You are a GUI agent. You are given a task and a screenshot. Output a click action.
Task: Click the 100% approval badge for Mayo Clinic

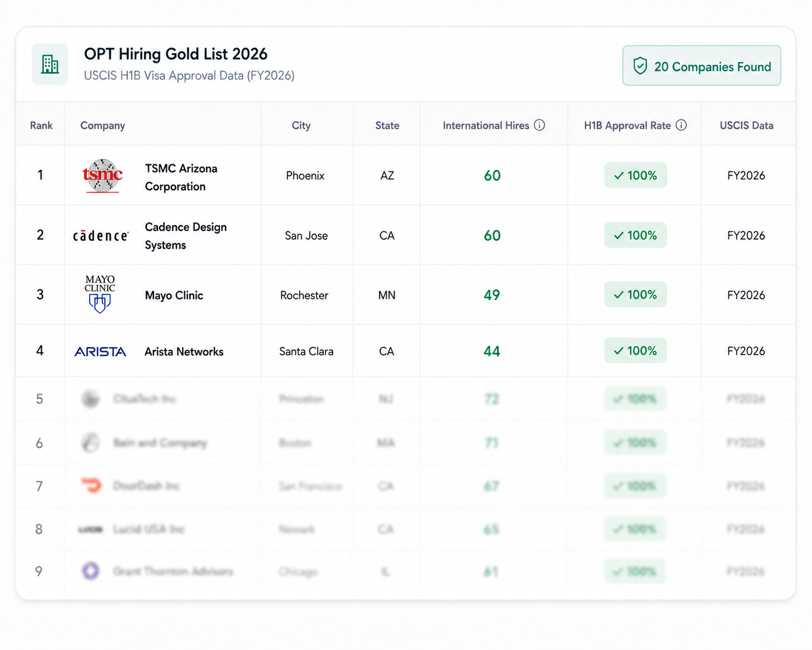tap(635, 294)
